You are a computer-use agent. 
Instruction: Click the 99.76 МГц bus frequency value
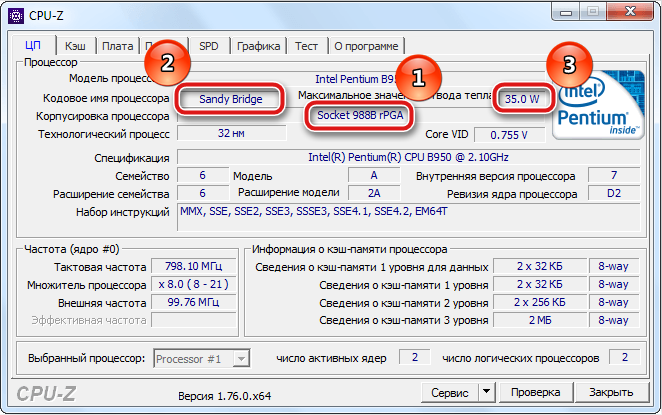(193, 302)
